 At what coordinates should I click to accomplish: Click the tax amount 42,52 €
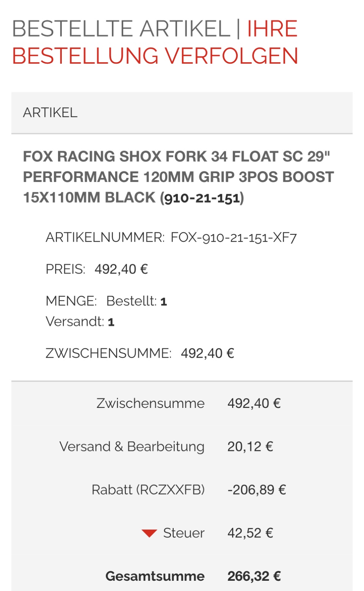tap(250, 533)
